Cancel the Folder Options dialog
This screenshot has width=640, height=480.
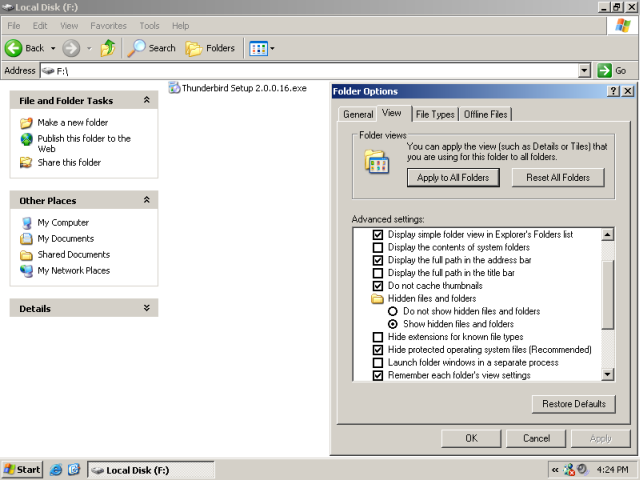536,438
